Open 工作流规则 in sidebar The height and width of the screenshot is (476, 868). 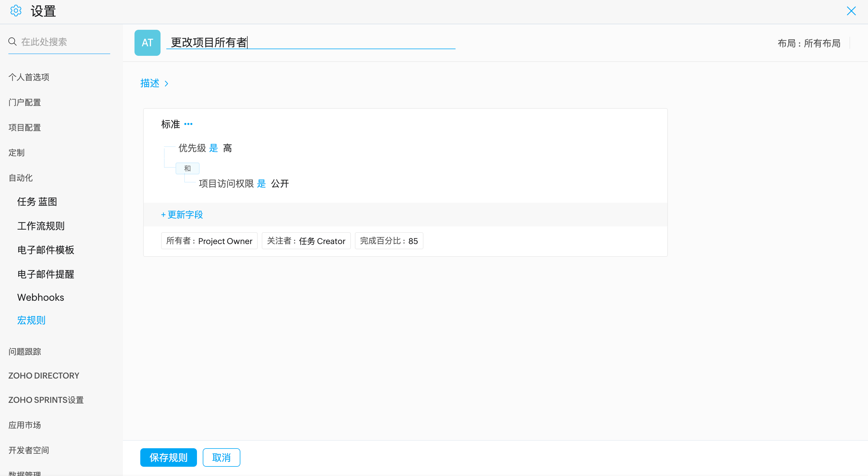pyautogui.click(x=41, y=226)
